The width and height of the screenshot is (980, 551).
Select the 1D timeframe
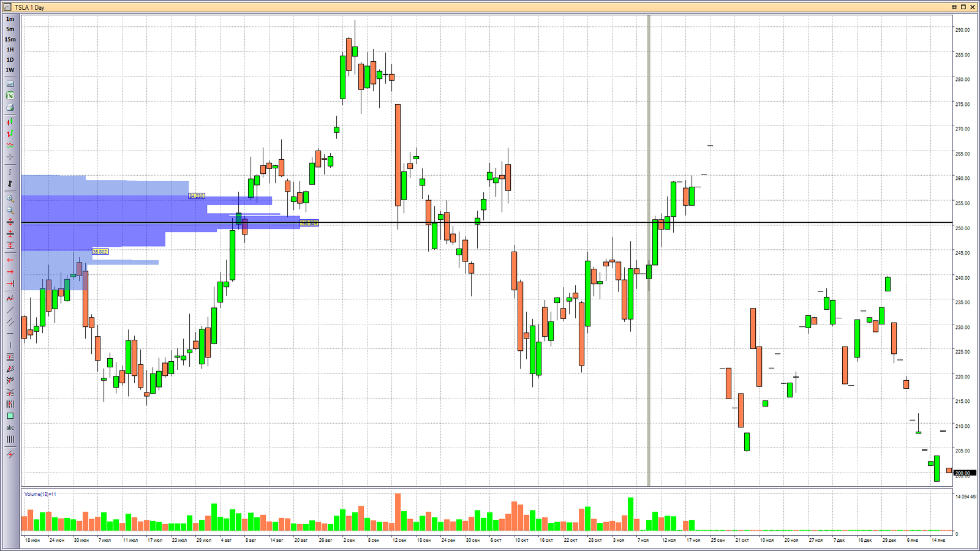click(x=10, y=60)
